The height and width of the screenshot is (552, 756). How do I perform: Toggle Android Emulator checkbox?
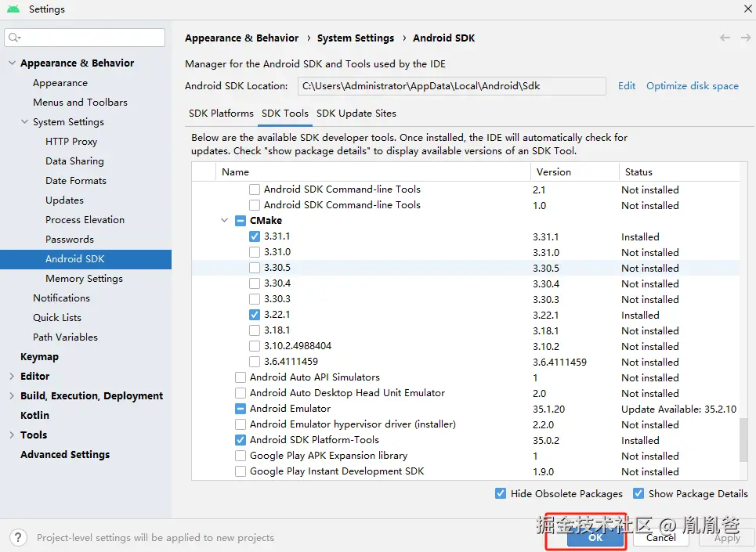pyautogui.click(x=240, y=409)
